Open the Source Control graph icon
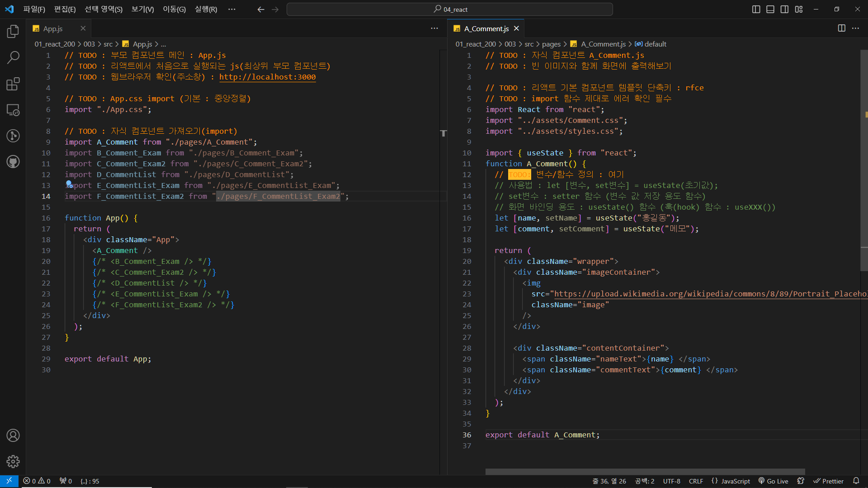Image resolution: width=868 pixels, height=488 pixels. tap(13, 136)
